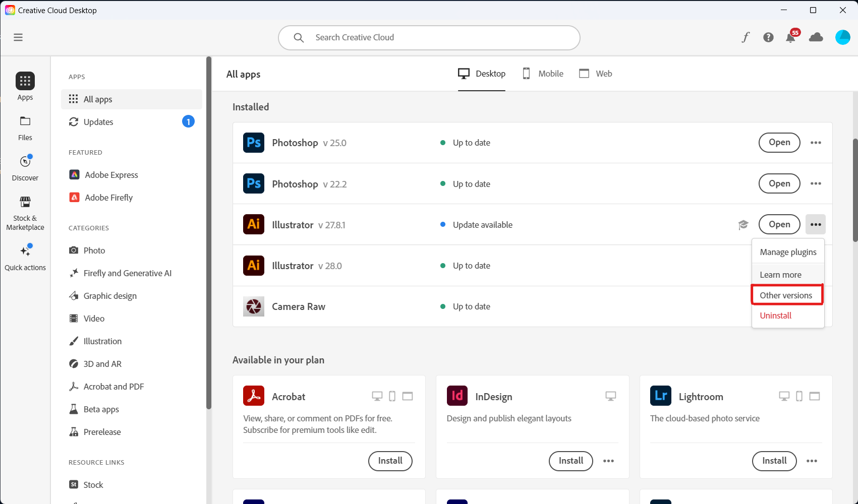This screenshot has height=504, width=858.
Task: Click the Search Creative Cloud field
Action: point(429,38)
